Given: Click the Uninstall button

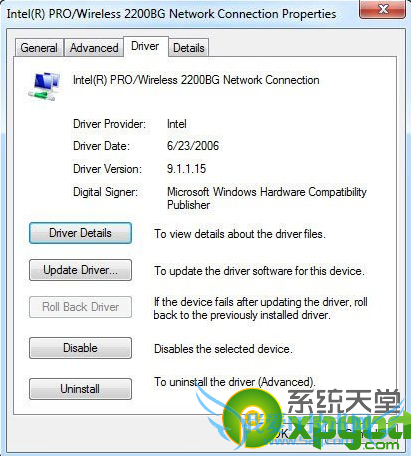Looking at the screenshot, I should point(80,389).
